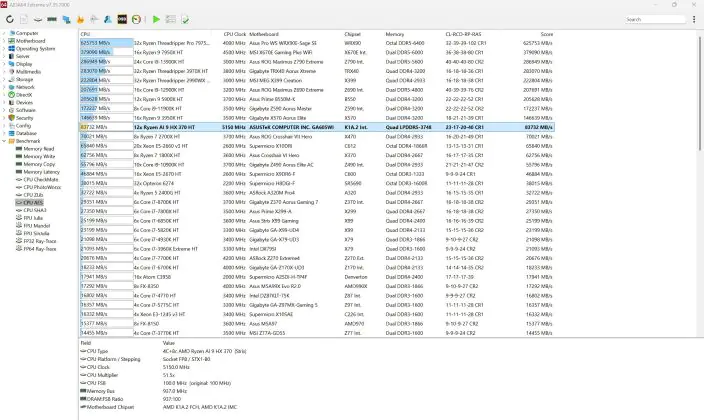Open the Database tree item
The width and height of the screenshot is (704, 420).
coord(26,133)
